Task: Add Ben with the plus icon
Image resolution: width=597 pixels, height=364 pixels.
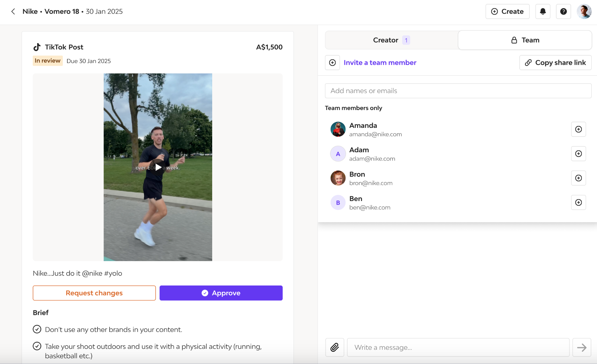Action: click(578, 203)
